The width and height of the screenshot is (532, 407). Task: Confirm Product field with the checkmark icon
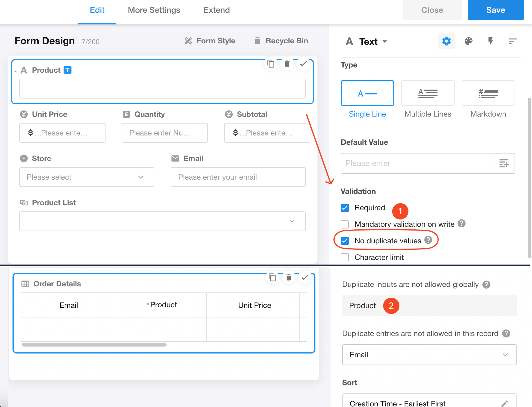click(304, 64)
